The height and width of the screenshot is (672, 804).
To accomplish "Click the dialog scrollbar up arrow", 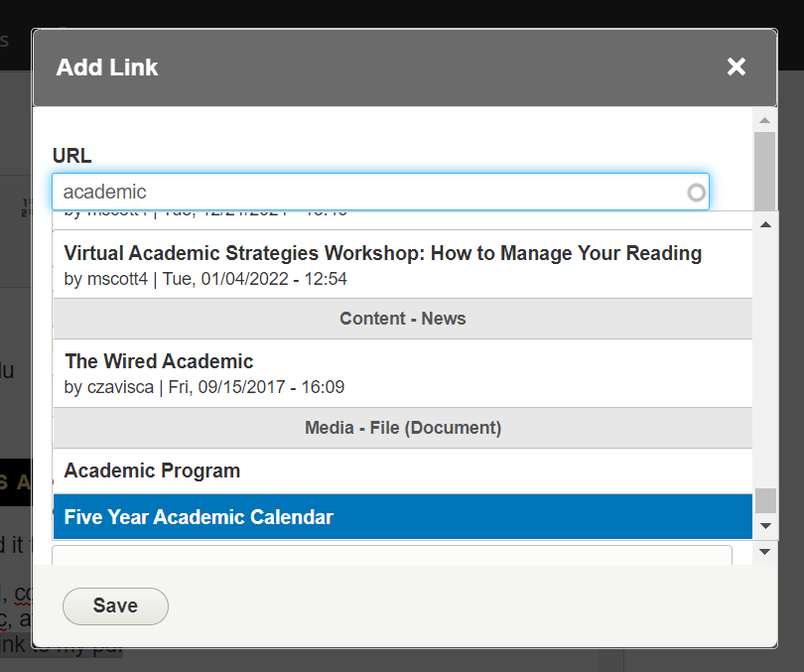I will 764,121.
